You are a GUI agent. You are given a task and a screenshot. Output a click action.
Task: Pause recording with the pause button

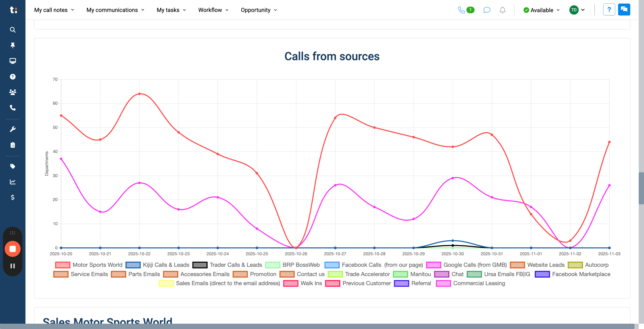click(12, 266)
